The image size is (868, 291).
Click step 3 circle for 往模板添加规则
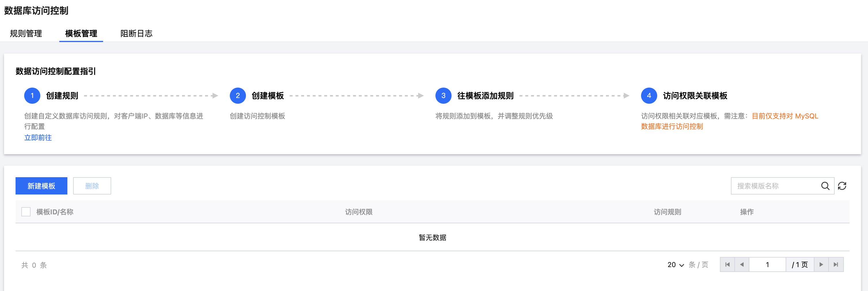(x=443, y=96)
